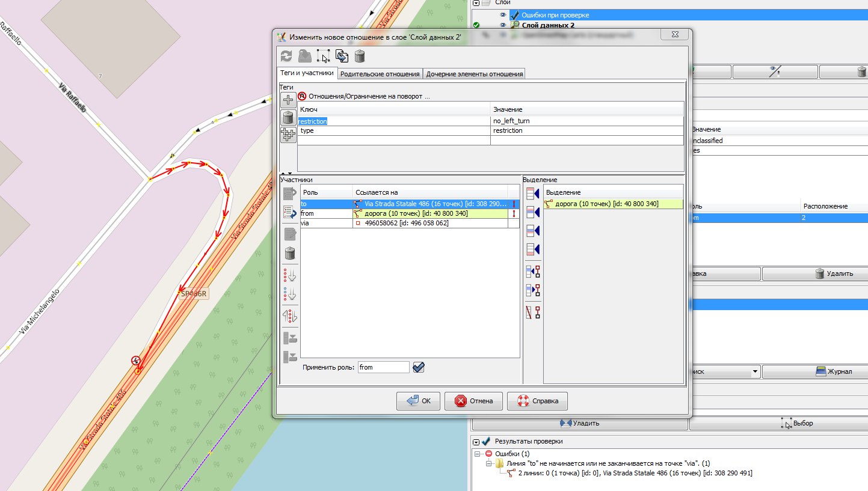Open the 'Дочерние элементы отношения' tab
The image size is (868, 491).
475,74
